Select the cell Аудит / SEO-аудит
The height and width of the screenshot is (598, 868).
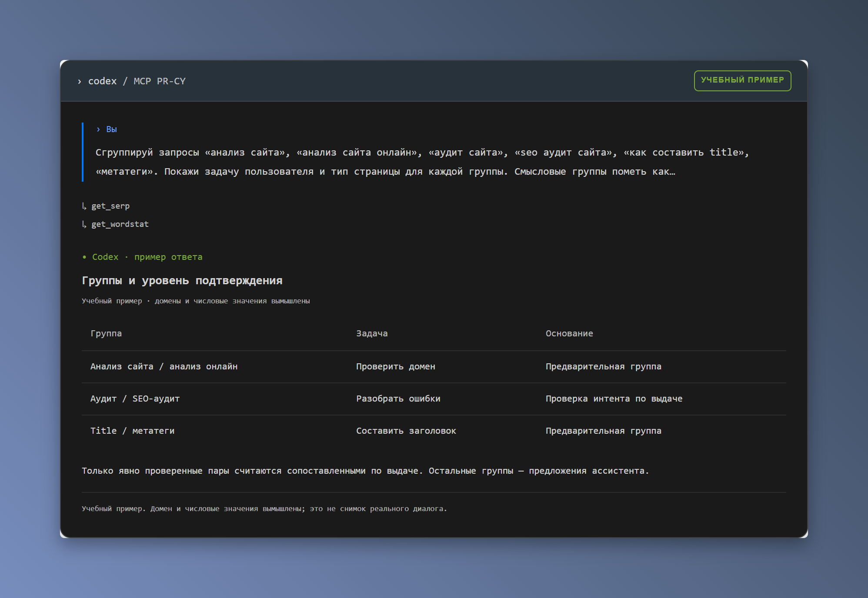135,399
